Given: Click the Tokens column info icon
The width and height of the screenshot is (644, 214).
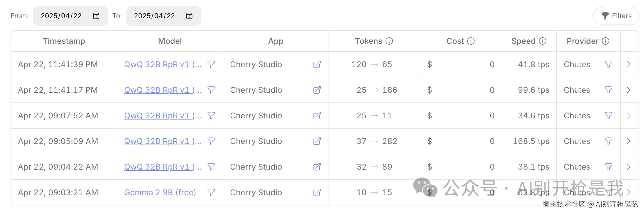Looking at the screenshot, I should 389,41.
